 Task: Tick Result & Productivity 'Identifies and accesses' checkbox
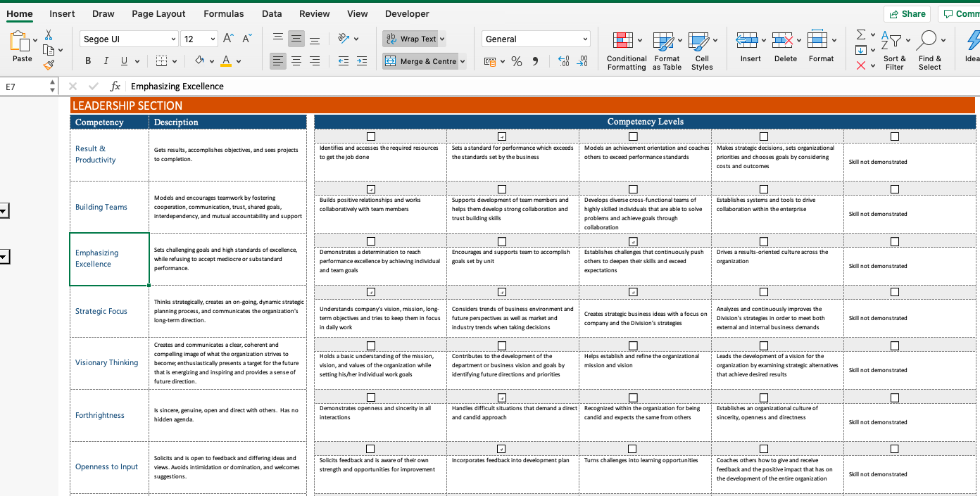pyautogui.click(x=371, y=136)
